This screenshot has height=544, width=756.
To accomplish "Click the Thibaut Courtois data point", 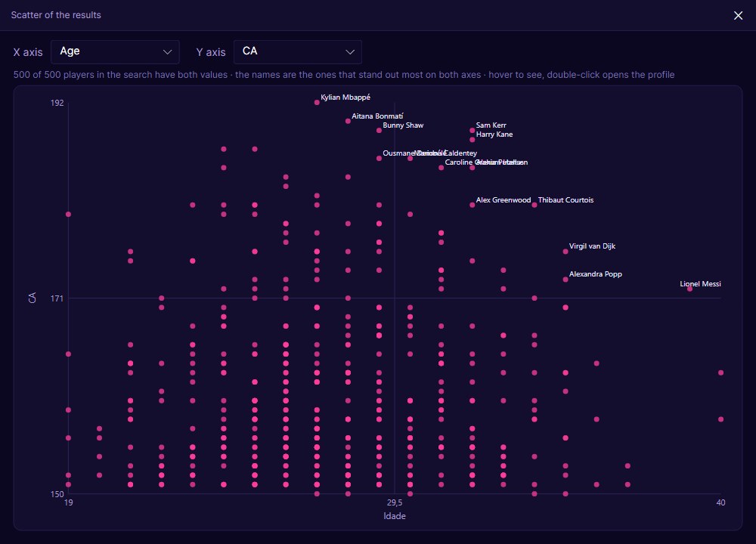I will click(534, 205).
